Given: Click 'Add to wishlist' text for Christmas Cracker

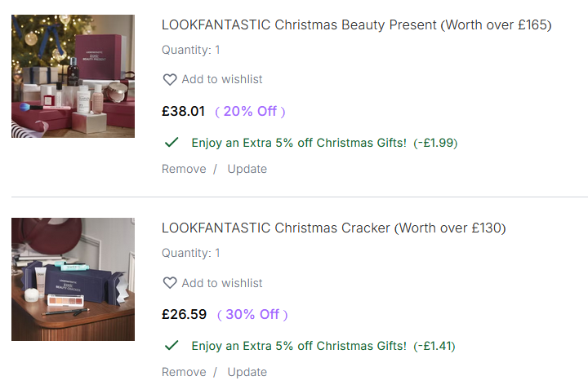Looking at the screenshot, I should tap(222, 283).
